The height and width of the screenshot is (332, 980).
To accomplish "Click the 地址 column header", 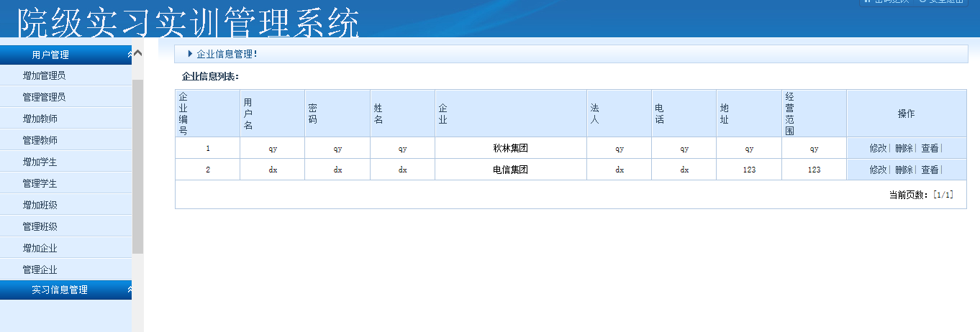I will pos(749,113).
